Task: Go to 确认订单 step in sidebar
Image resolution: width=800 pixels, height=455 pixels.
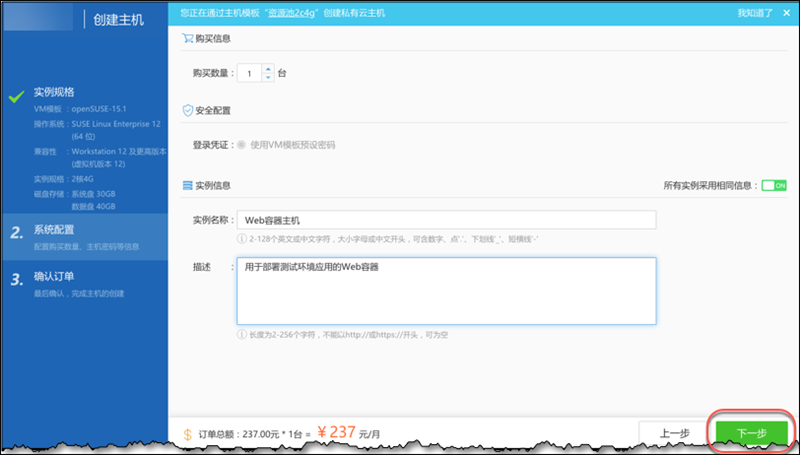Action: tap(54, 276)
